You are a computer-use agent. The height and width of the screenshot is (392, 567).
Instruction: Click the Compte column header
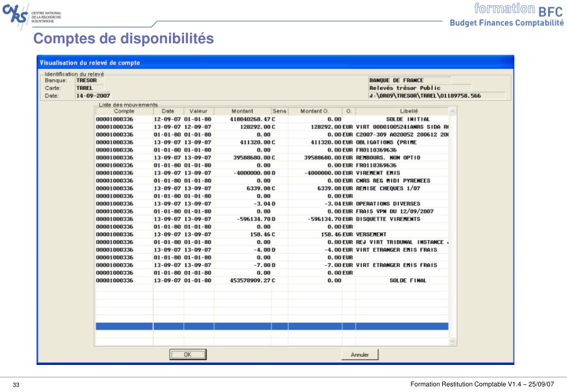[124, 111]
